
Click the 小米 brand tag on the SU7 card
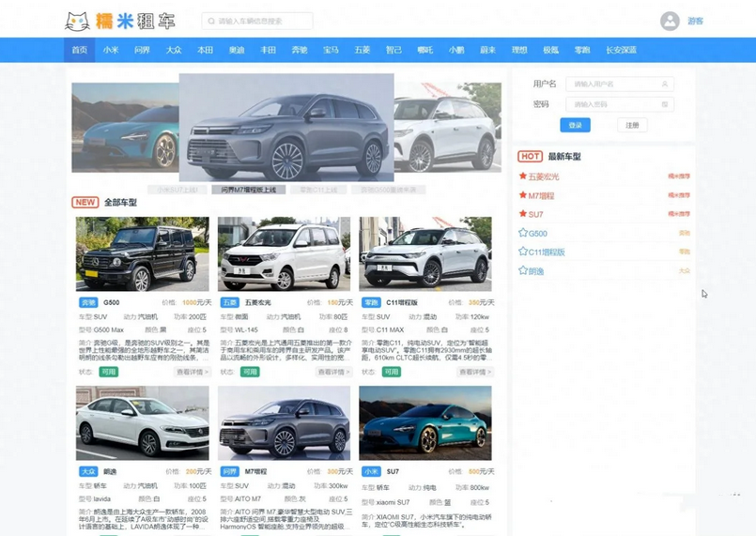[x=371, y=471]
